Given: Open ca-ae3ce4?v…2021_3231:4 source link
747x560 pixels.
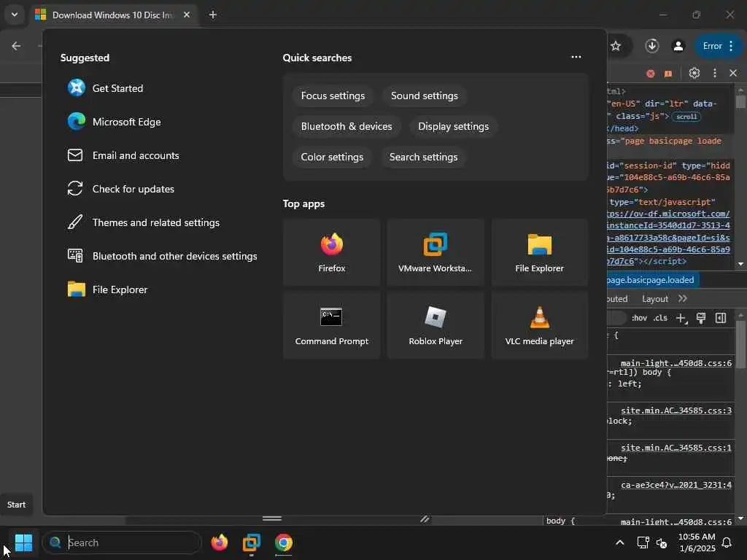Looking at the screenshot, I should pyautogui.click(x=676, y=485).
